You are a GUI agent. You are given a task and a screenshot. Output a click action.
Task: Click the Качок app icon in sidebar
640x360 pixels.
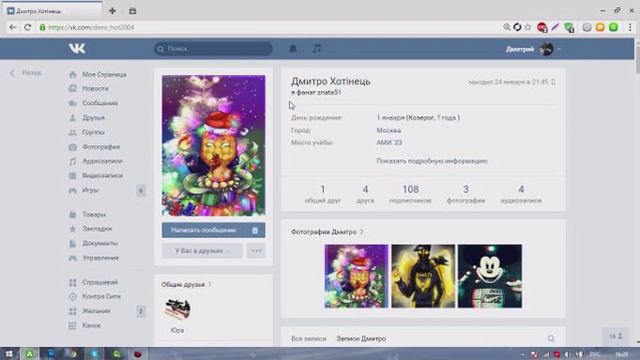pyautogui.click(x=73, y=325)
